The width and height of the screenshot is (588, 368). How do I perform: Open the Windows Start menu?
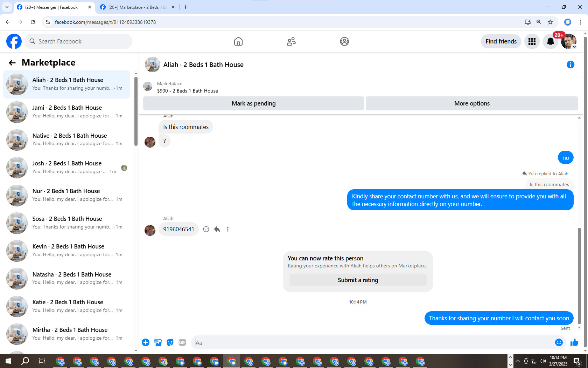(8, 361)
